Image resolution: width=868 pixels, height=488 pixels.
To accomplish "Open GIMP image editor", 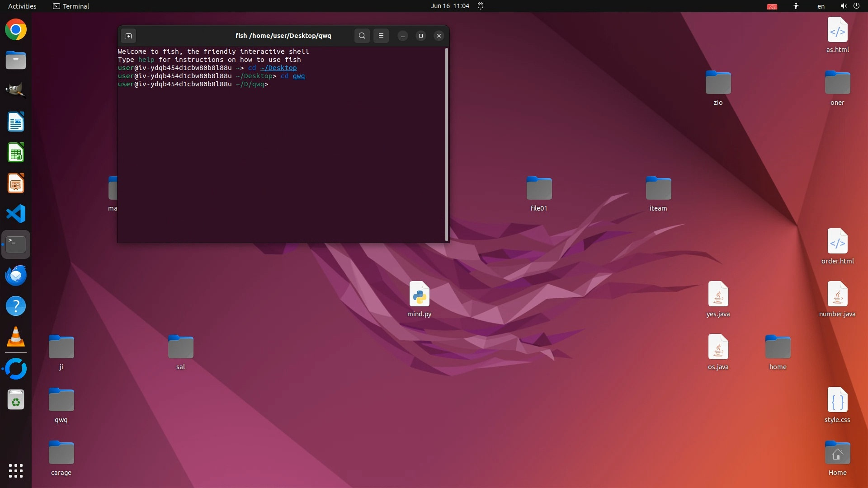I will coord(16,90).
